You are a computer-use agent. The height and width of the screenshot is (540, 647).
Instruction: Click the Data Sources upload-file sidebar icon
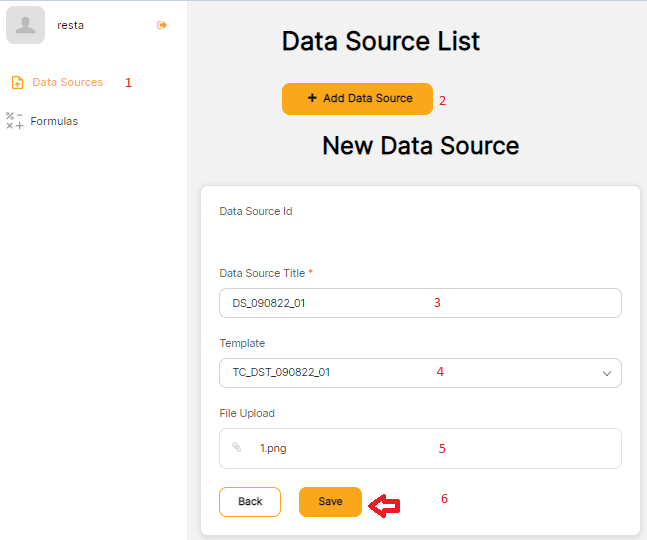click(17, 83)
